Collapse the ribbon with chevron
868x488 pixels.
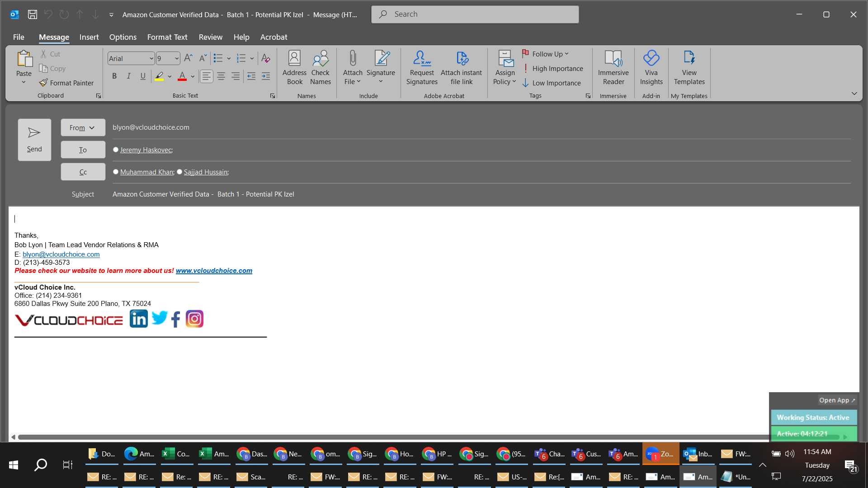click(x=854, y=94)
